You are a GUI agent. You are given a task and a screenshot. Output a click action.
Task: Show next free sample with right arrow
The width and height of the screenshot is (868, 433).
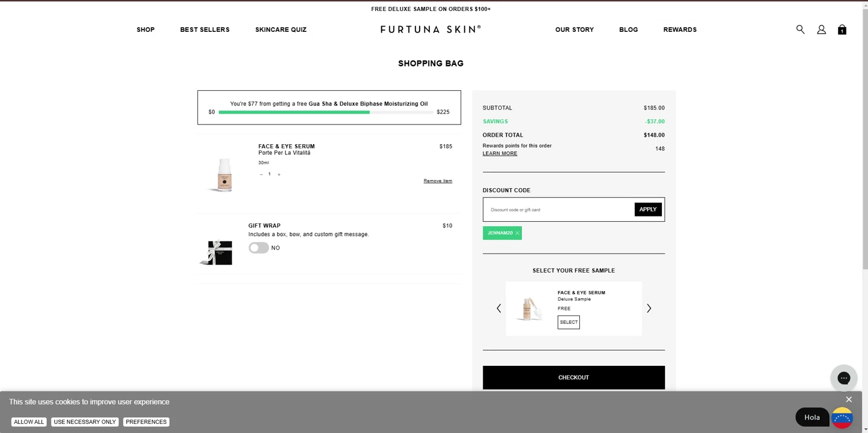click(649, 309)
